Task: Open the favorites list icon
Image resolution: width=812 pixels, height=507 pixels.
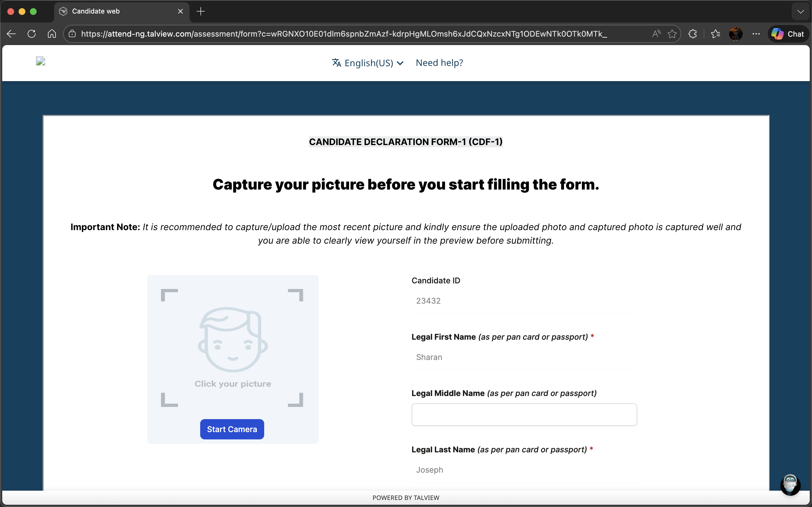Action: (715, 34)
